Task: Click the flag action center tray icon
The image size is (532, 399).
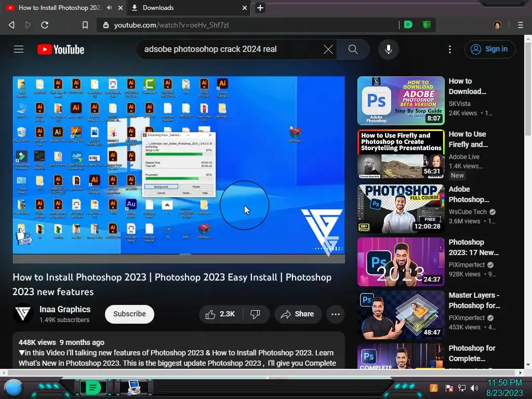Action: pyautogui.click(x=449, y=388)
